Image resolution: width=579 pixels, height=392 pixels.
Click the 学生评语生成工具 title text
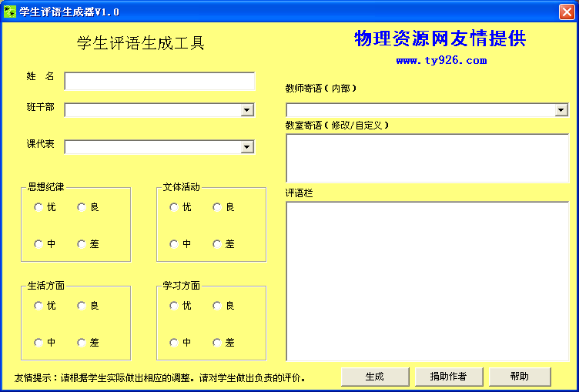pos(141,43)
